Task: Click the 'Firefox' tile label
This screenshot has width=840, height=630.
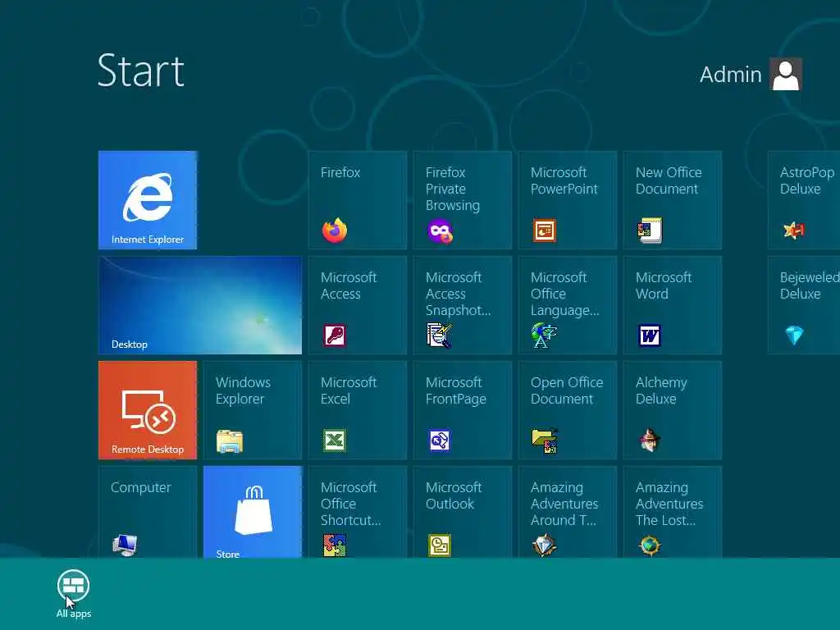Action: pyautogui.click(x=340, y=172)
